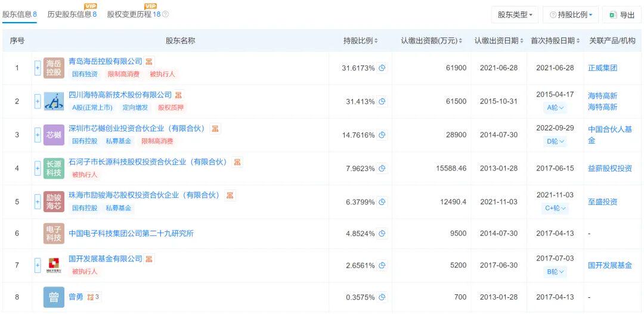
Task: Click the help question mark beside 股权变更历程 18
Action: [166, 14]
